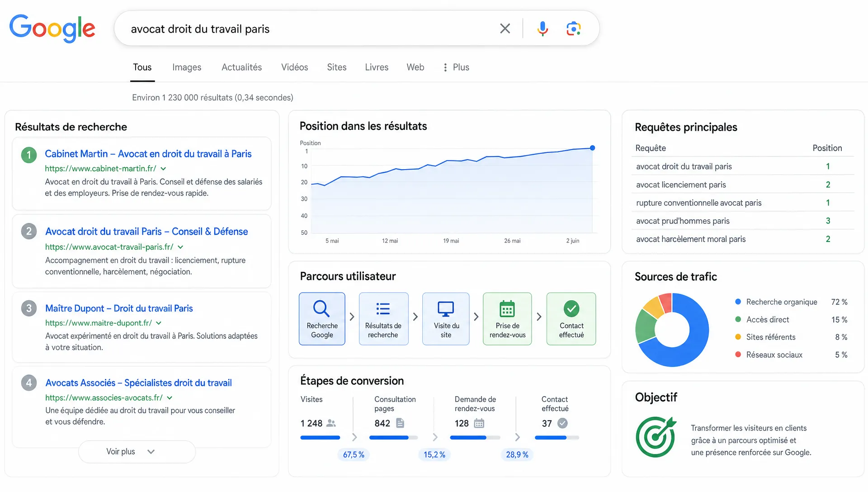Click the blue Recherche organique legend dot

click(x=738, y=302)
